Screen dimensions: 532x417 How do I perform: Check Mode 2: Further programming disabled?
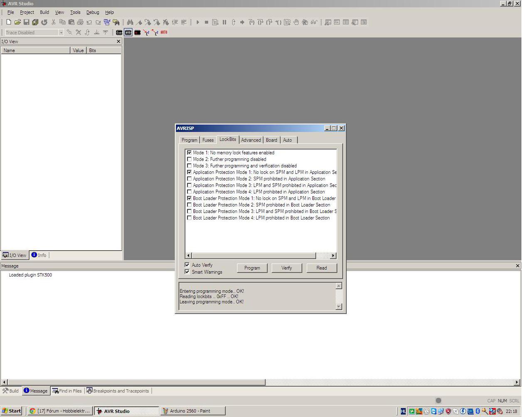(x=190, y=159)
